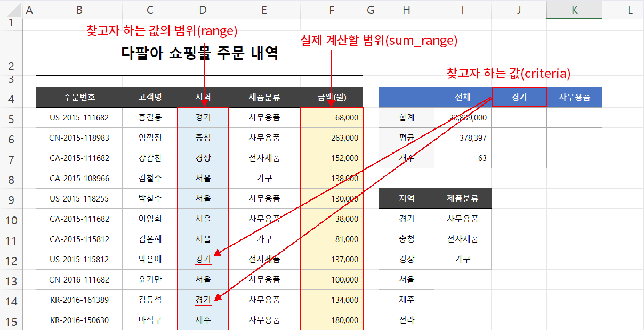644x330 pixels.
Task: Select column H header
Action: tap(406, 9)
